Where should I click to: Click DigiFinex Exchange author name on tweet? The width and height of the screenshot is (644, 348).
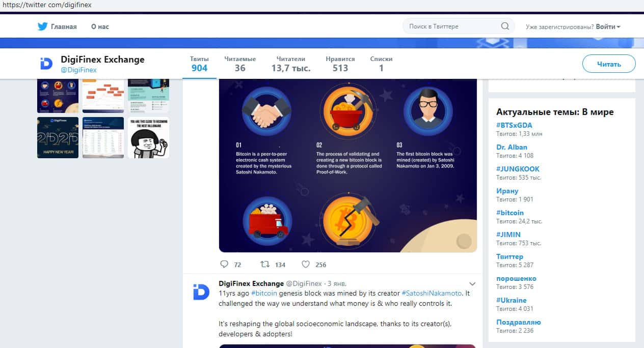click(x=251, y=283)
